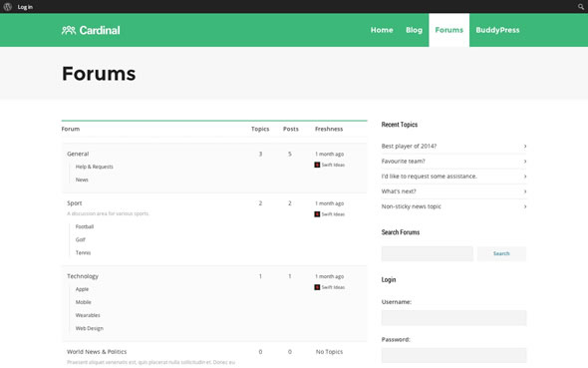Click the Search Forums widget heading

[401, 232]
